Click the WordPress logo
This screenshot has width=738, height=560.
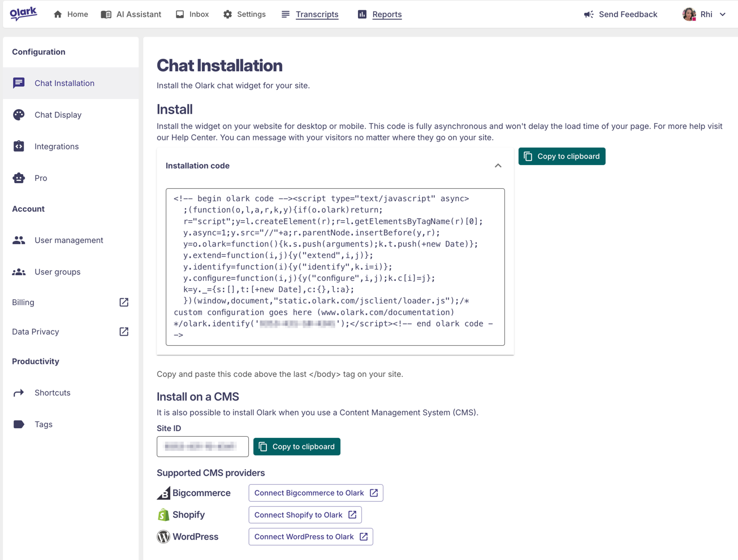click(163, 537)
